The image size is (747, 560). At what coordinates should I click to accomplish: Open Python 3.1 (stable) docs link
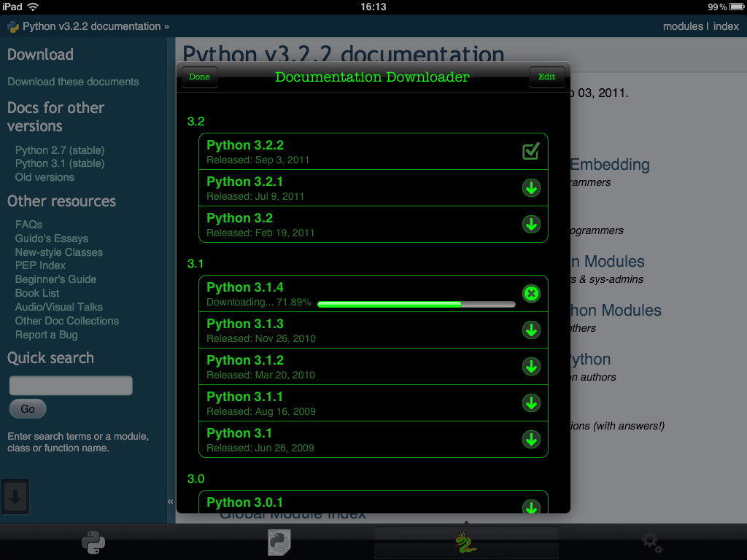coord(60,163)
